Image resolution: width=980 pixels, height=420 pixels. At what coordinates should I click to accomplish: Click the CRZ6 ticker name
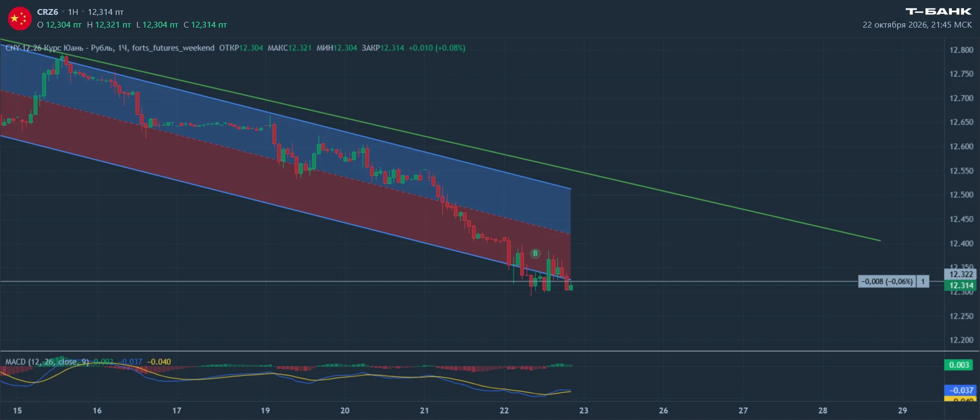tap(48, 12)
